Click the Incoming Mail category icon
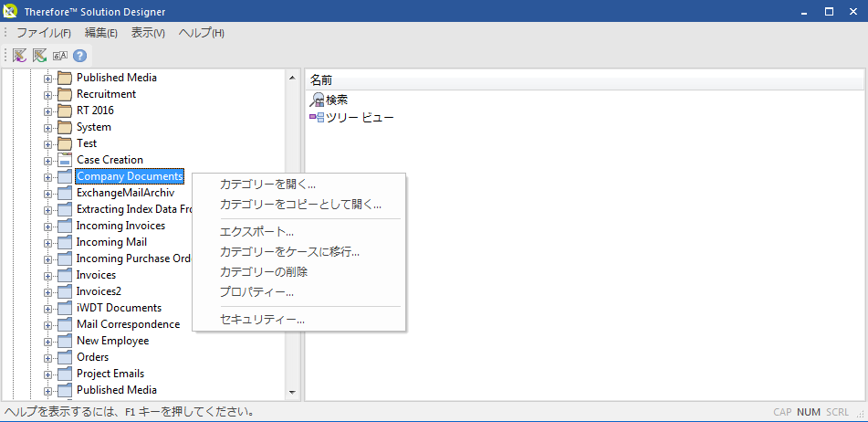The height and width of the screenshot is (422, 868). coord(65,242)
